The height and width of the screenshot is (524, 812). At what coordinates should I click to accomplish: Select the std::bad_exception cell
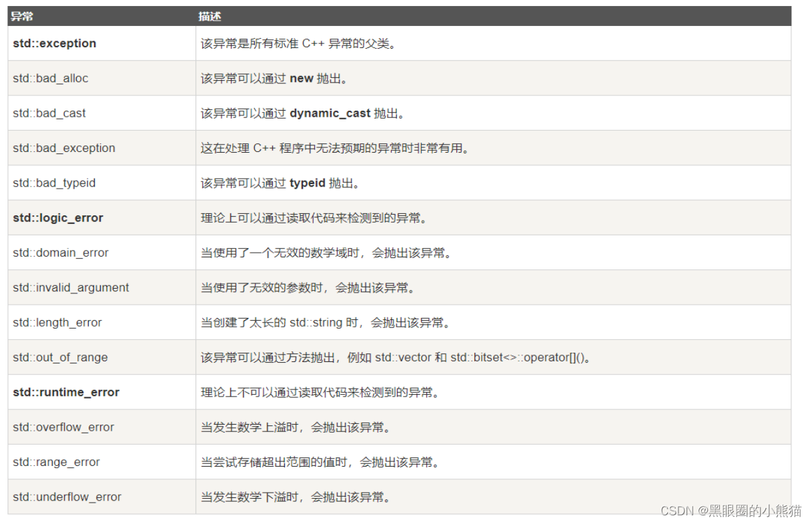101,148
